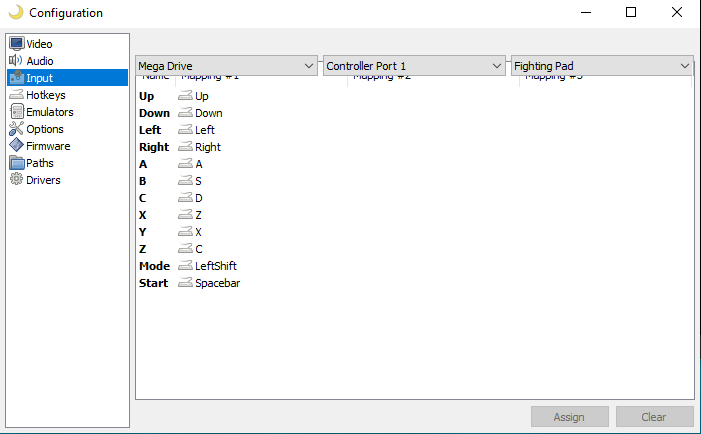Open the Audio speaker icon
The width and height of the screenshot is (701, 434).
click(x=16, y=60)
